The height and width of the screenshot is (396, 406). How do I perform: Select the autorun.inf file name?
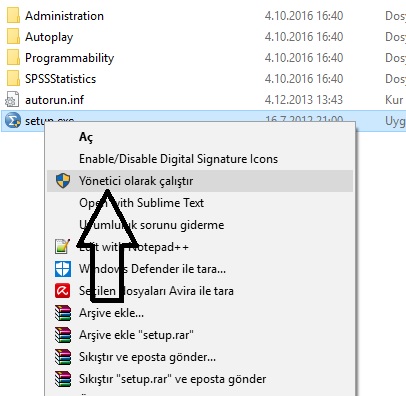pyautogui.click(x=54, y=100)
